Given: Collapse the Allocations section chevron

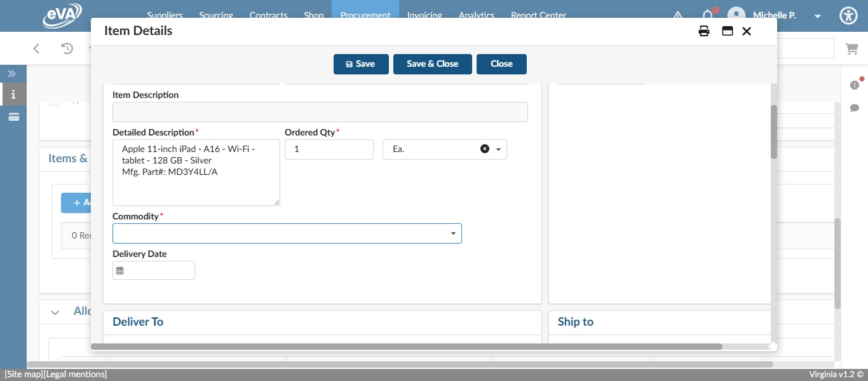Looking at the screenshot, I should click(x=55, y=312).
